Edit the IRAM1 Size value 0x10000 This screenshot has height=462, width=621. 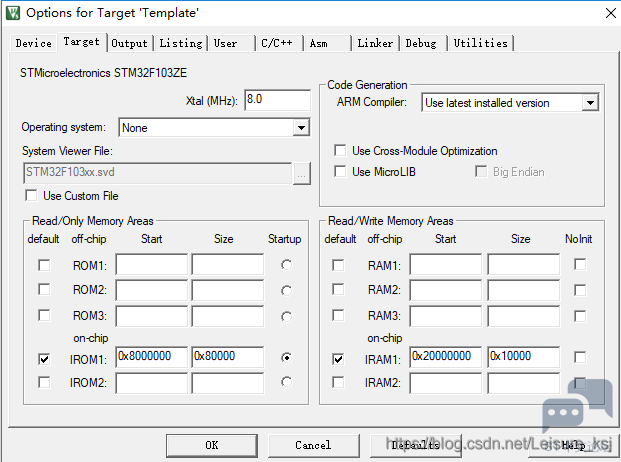coord(524,357)
